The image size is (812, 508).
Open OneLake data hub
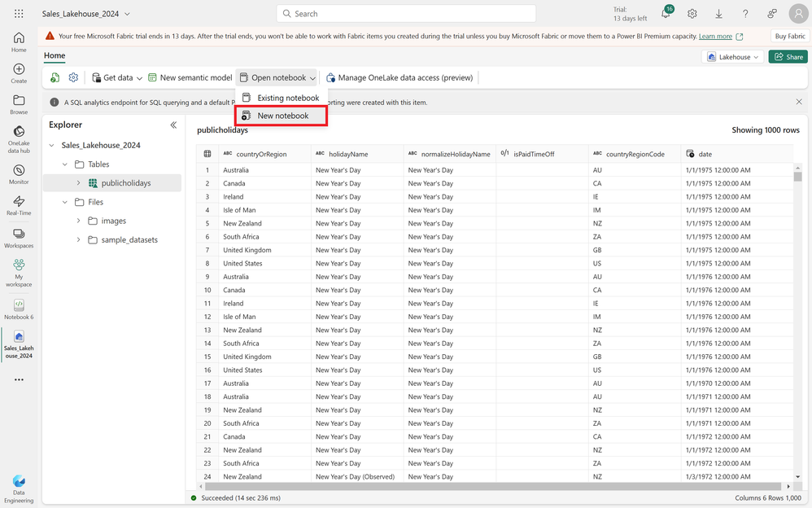click(19, 139)
